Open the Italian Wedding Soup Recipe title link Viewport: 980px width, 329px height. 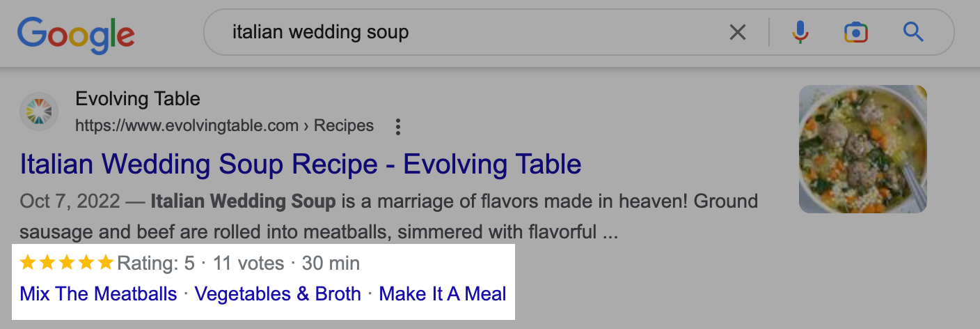coord(301,164)
